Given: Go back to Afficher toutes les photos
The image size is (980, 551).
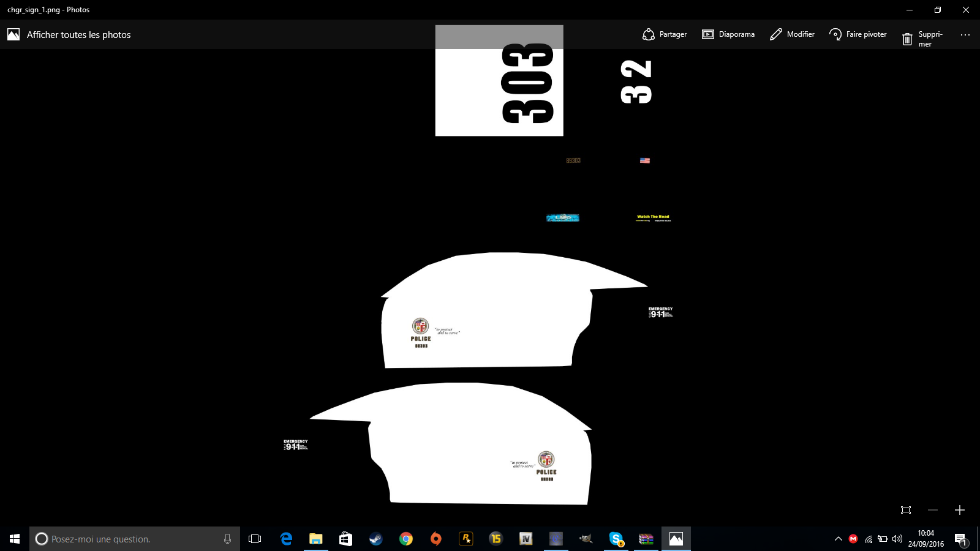Looking at the screenshot, I should click(x=69, y=35).
